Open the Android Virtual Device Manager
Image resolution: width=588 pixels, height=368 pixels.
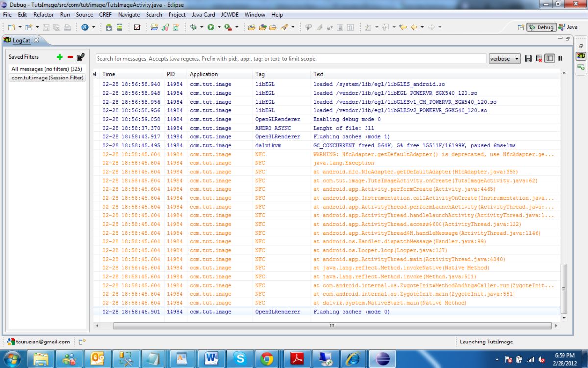[120, 27]
